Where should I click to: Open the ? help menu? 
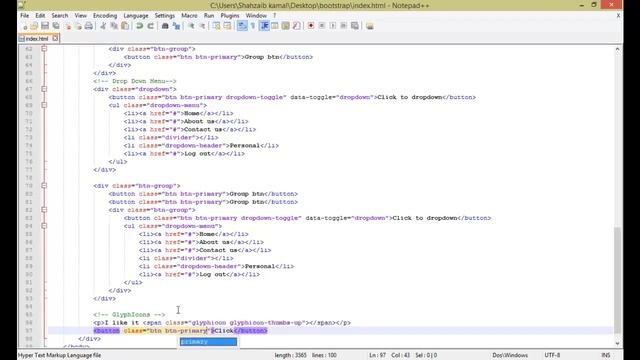[x=275, y=16]
